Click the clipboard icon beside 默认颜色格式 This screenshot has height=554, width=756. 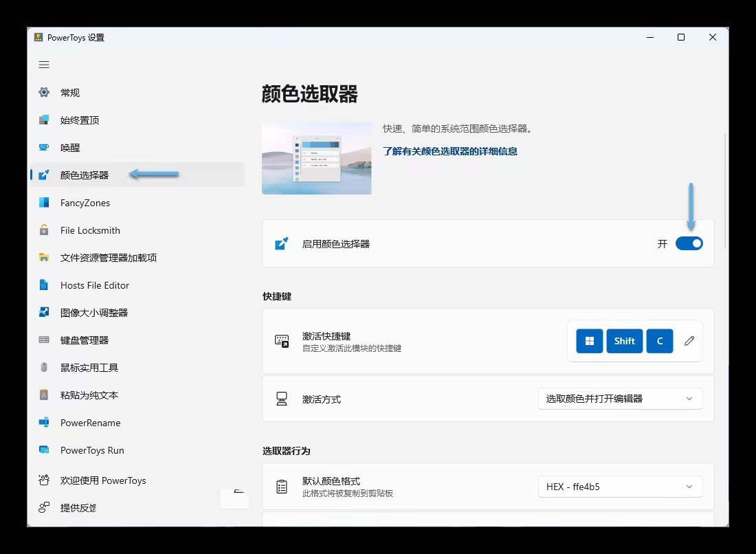point(282,487)
